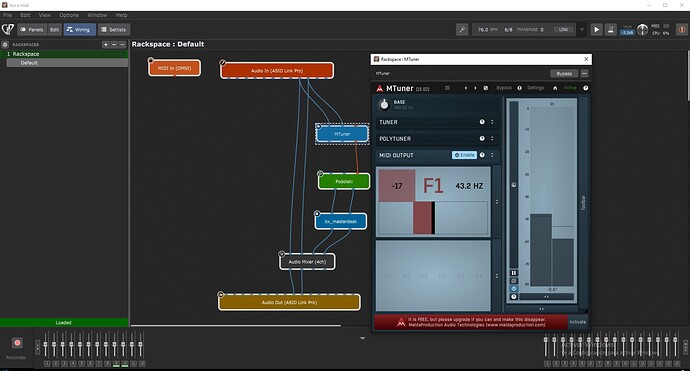Viewport: 690px width, 371px height.
Task: Expand the tempo bar dropdown arrow
Action: pyautogui.click(x=582, y=29)
